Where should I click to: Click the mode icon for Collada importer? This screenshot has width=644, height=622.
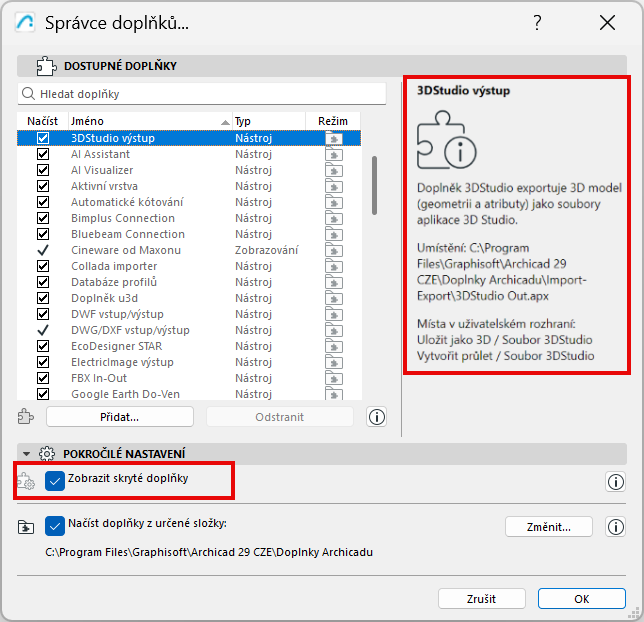coord(334,266)
